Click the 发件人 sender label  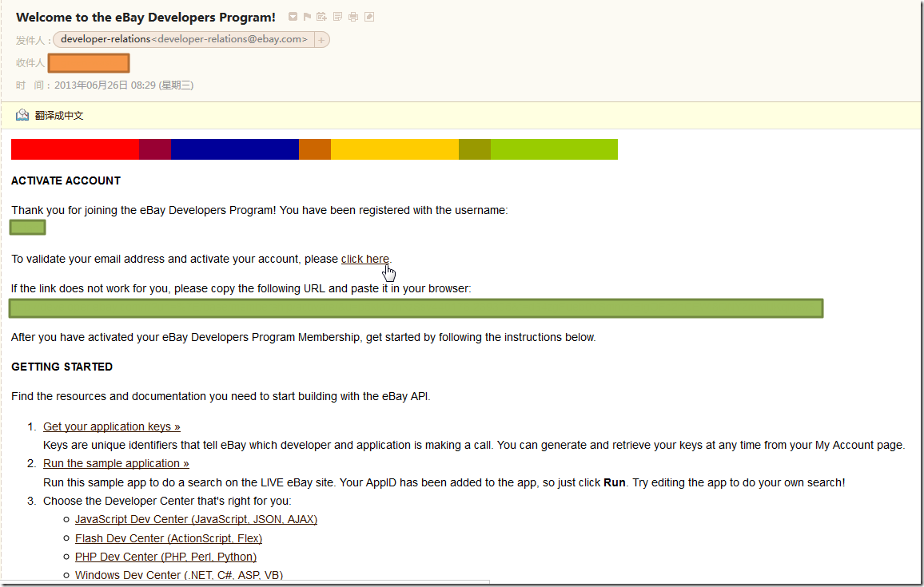click(x=30, y=40)
